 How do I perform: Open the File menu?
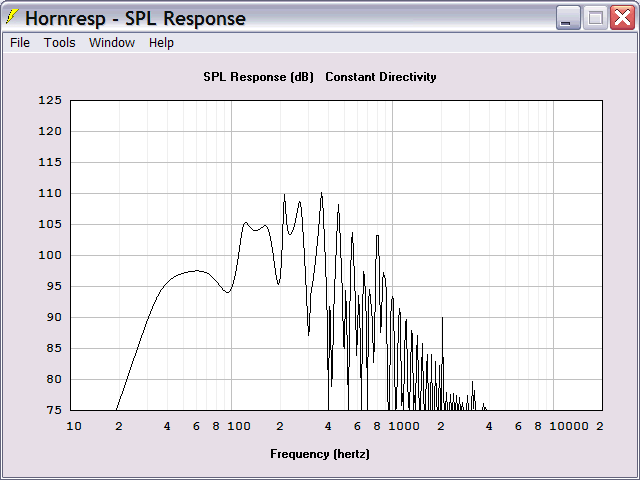point(20,42)
